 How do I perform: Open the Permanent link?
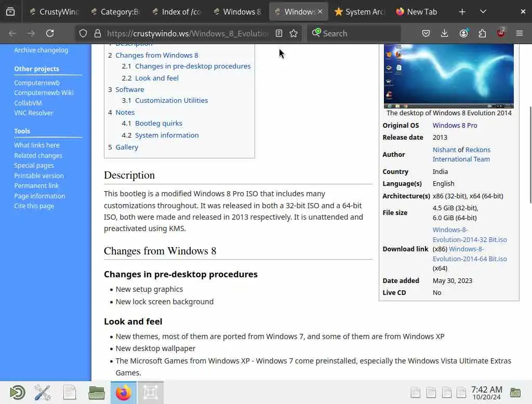point(36,185)
